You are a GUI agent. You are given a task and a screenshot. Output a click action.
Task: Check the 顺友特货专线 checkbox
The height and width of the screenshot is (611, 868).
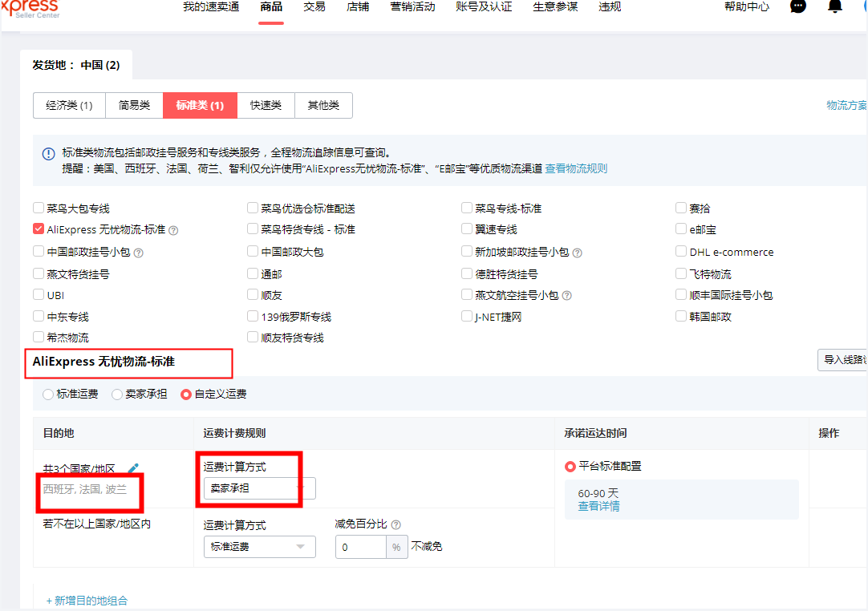click(x=253, y=337)
